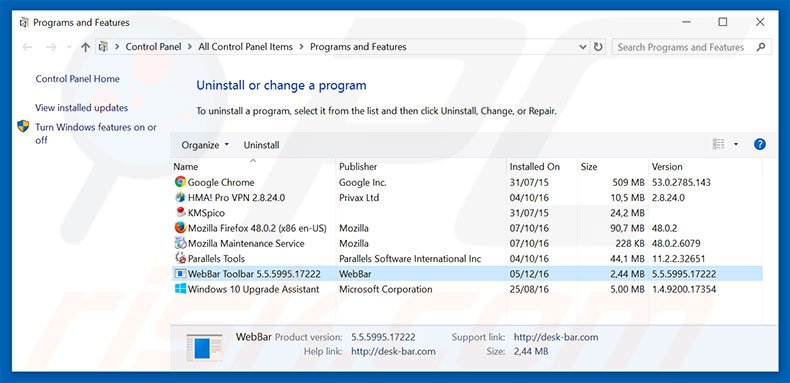Open Turn Windows features on or off
The height and width of the screenshot is (383, 790).
(96, 134)
